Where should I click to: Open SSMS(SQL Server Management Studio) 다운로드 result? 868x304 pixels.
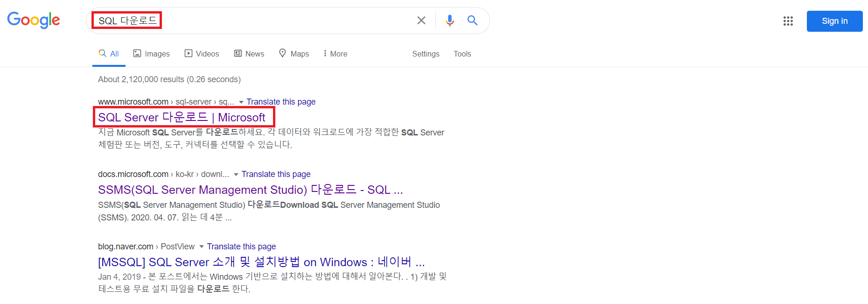point(250,190)
